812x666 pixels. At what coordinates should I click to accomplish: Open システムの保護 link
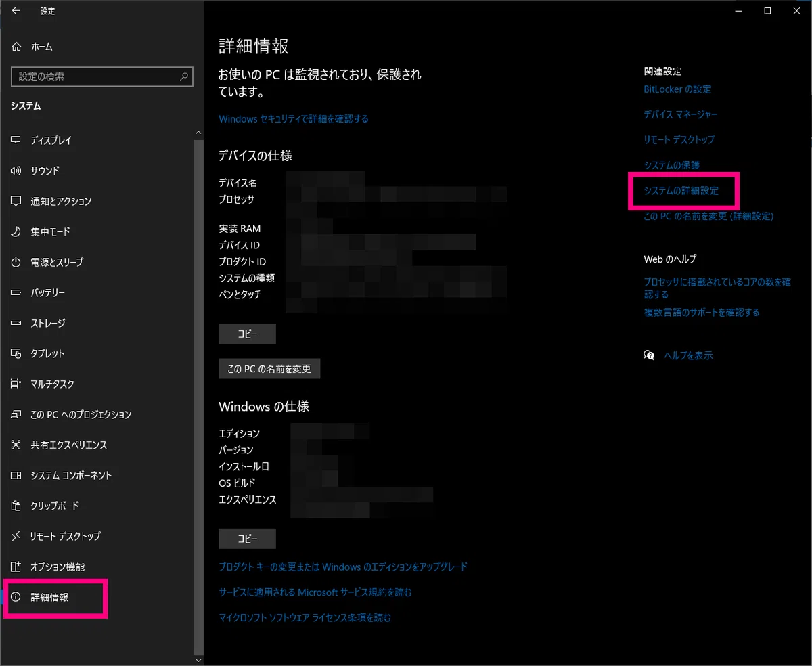(672, 165)
